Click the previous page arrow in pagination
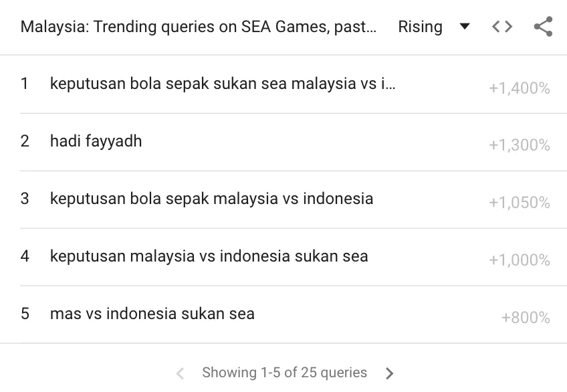 tap(179, 373)
